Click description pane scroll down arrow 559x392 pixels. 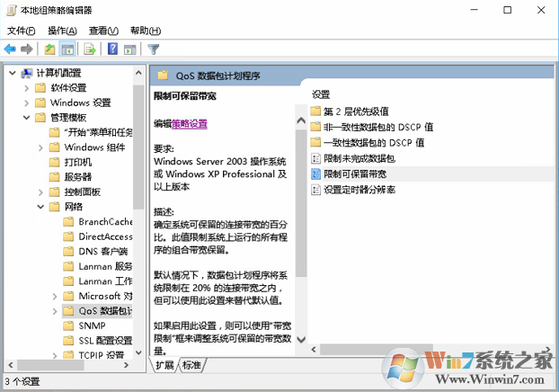point(301,340)
